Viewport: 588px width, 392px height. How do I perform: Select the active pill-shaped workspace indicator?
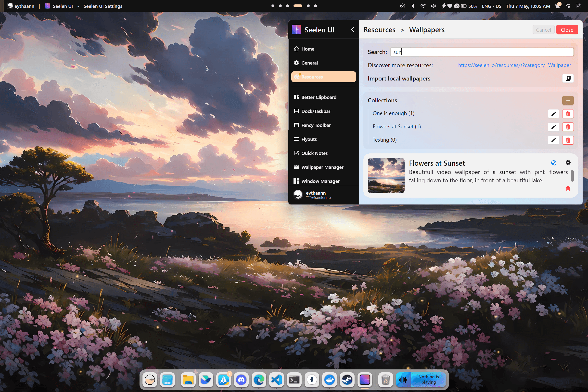[298, 6]
